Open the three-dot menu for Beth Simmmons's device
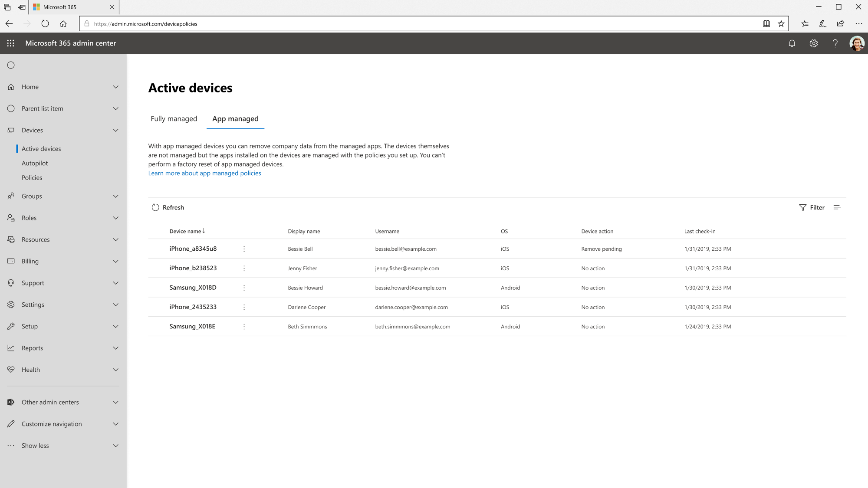Viewport: 868px width, 488px height. coord(244,326)
